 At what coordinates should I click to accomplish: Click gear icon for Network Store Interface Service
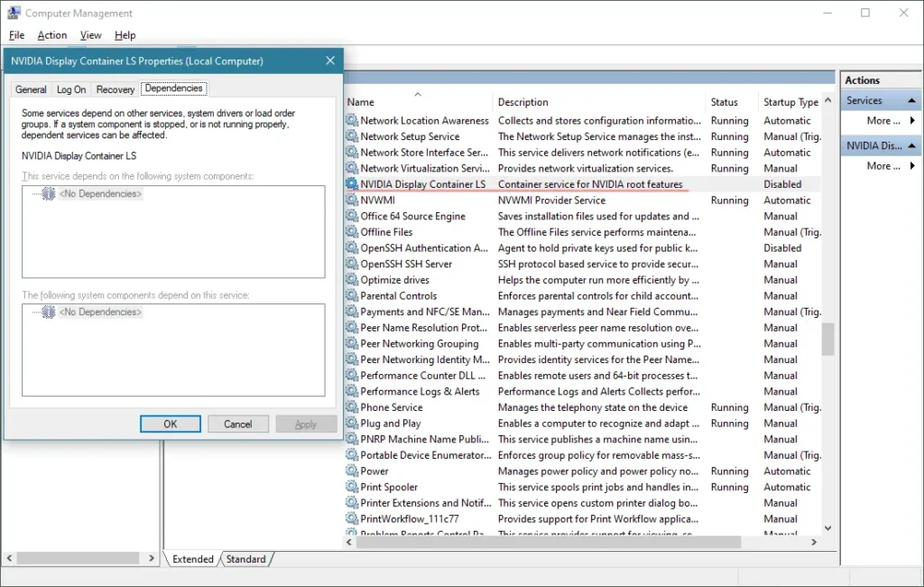click(352, 153)
